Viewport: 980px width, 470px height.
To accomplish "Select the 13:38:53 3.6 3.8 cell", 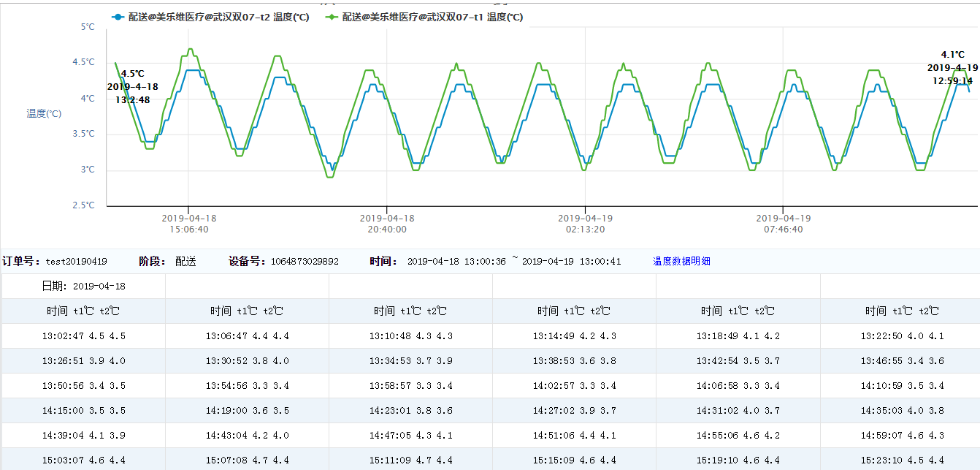I will coord(574,361).
